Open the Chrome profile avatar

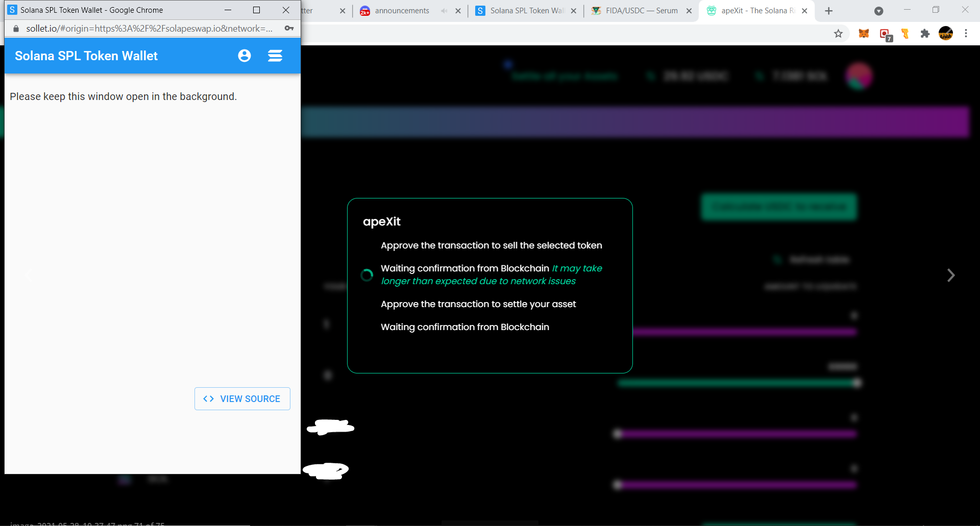pos(946,34)
